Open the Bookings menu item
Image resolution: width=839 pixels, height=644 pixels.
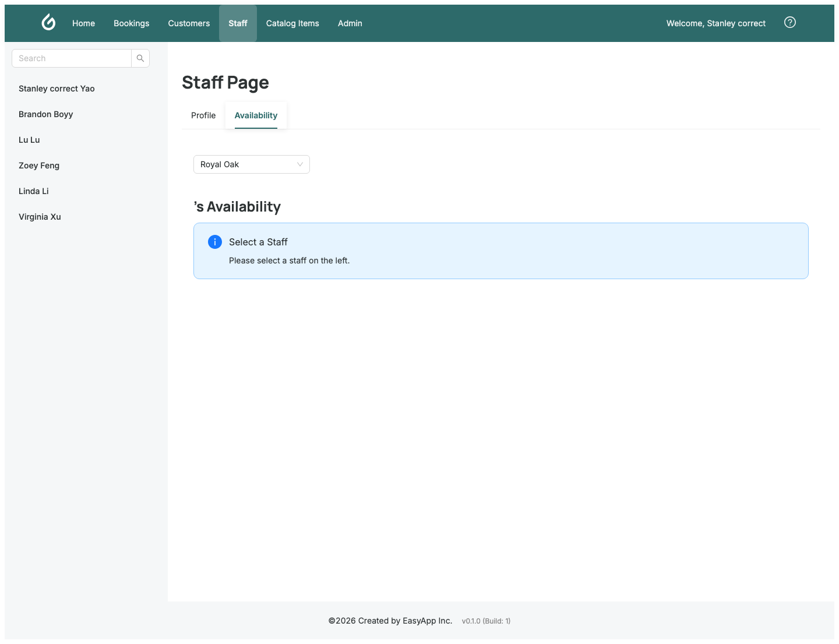132,23
